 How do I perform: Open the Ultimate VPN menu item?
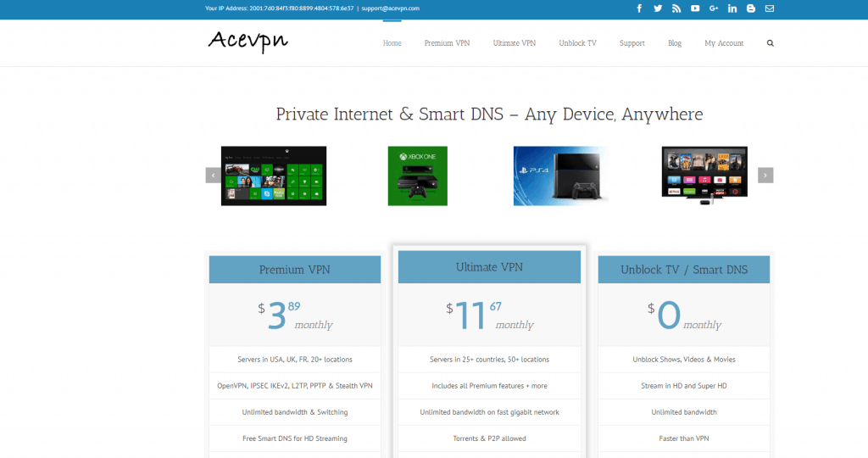coord(515,43)
